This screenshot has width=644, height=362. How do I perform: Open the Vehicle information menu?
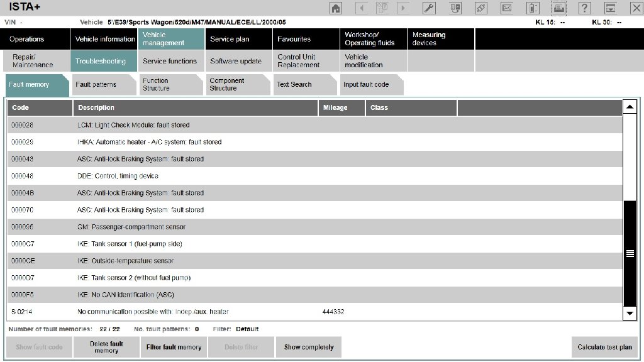click(x=104, y=39)
